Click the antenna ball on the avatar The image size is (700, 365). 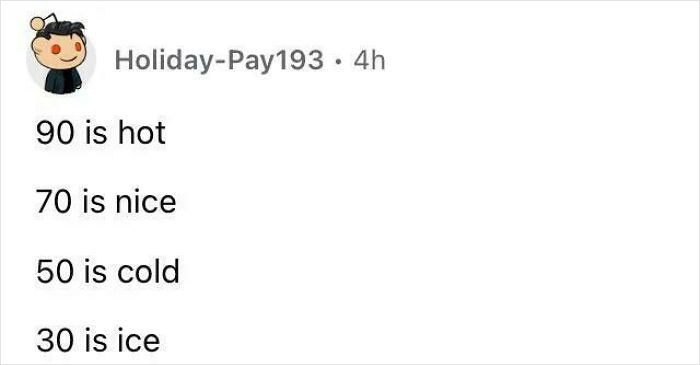coord(38,23)
